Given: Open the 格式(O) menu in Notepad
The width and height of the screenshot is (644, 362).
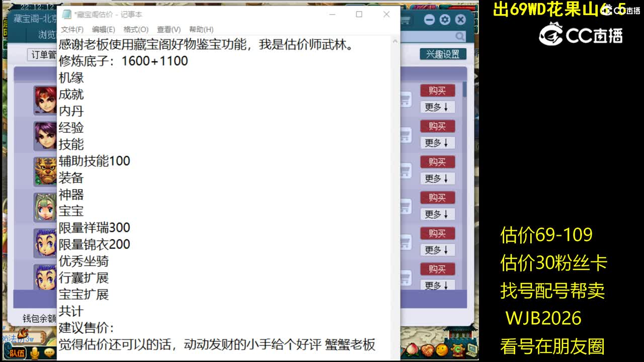Looking at the screenshot, I should 136,30.
